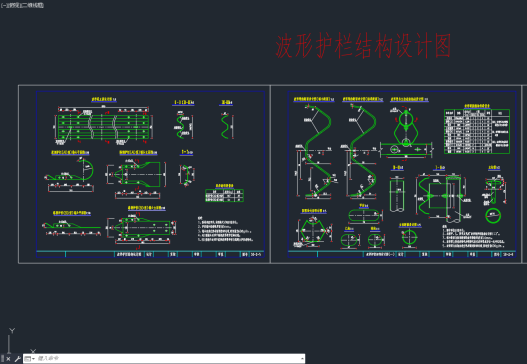Close the command line bar
Screen dimensions: 527x364
8,359
